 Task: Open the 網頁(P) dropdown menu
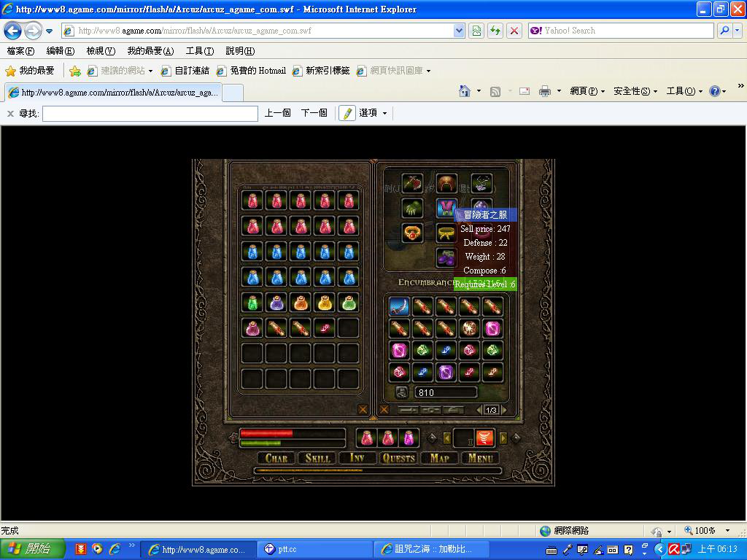(587, 91)
